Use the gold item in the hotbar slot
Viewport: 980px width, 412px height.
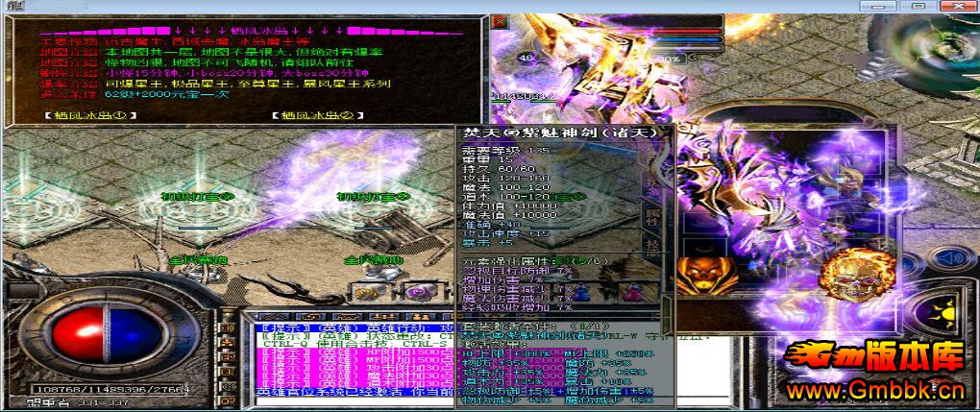point(366,292)
